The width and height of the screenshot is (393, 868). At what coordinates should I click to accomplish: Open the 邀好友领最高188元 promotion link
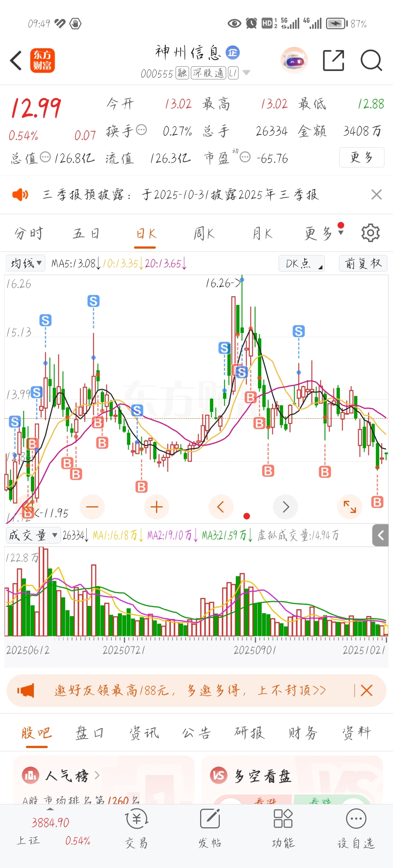(190, 690)
